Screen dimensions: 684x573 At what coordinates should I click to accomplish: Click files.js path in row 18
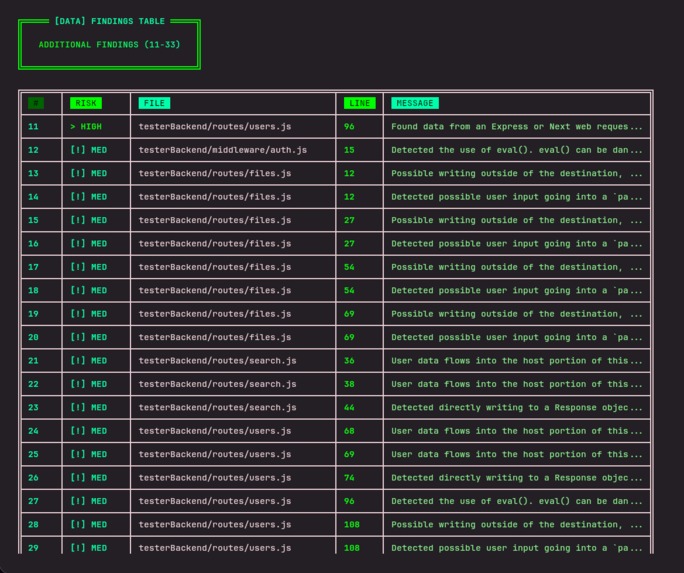coord(215,290)
